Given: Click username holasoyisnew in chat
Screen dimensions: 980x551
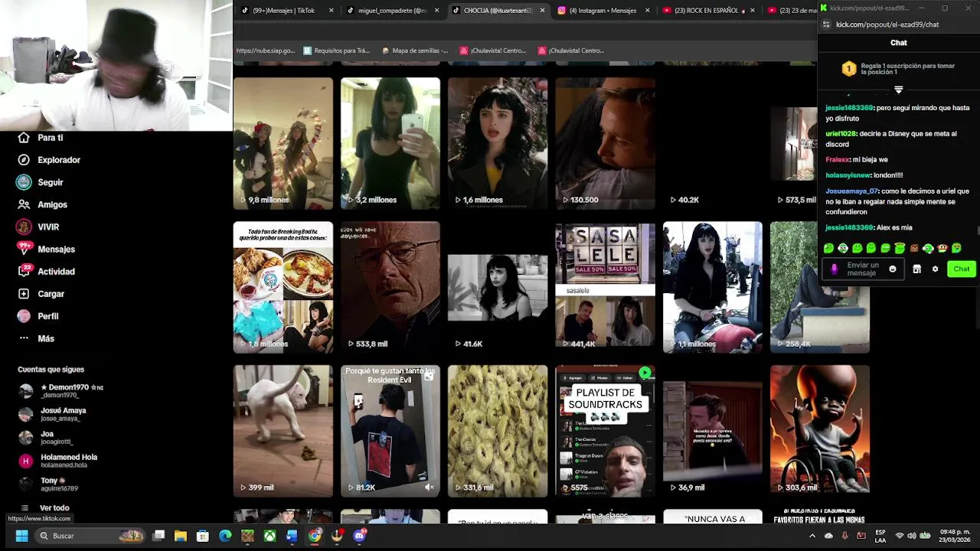Looking at the screenshot, I should [x=848, y=175].
